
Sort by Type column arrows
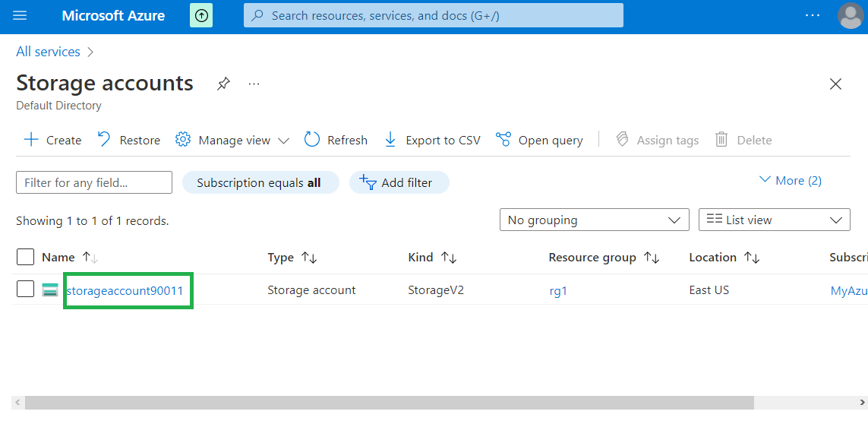[309, 258]
